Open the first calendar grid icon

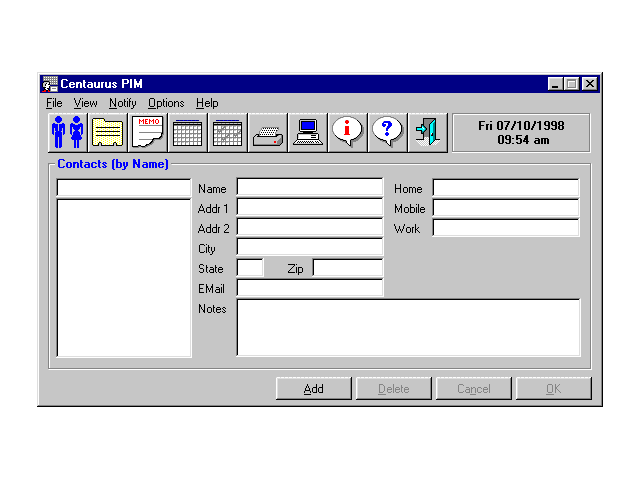coord(187,132)
